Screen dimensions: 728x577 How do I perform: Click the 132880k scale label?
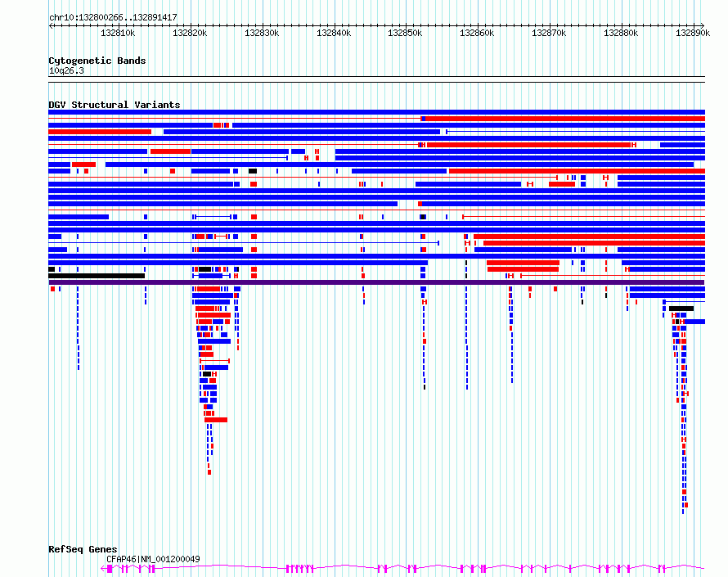[x=621, y=33]
